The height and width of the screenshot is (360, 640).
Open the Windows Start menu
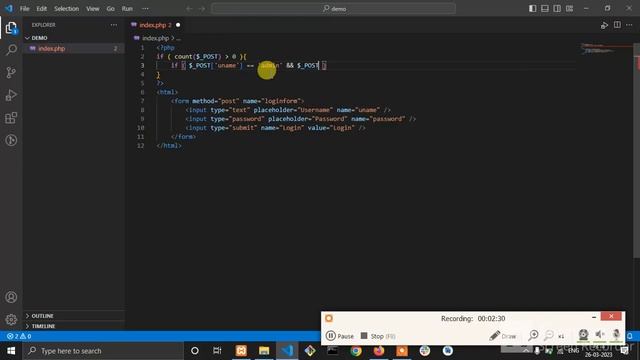[11, 351]
